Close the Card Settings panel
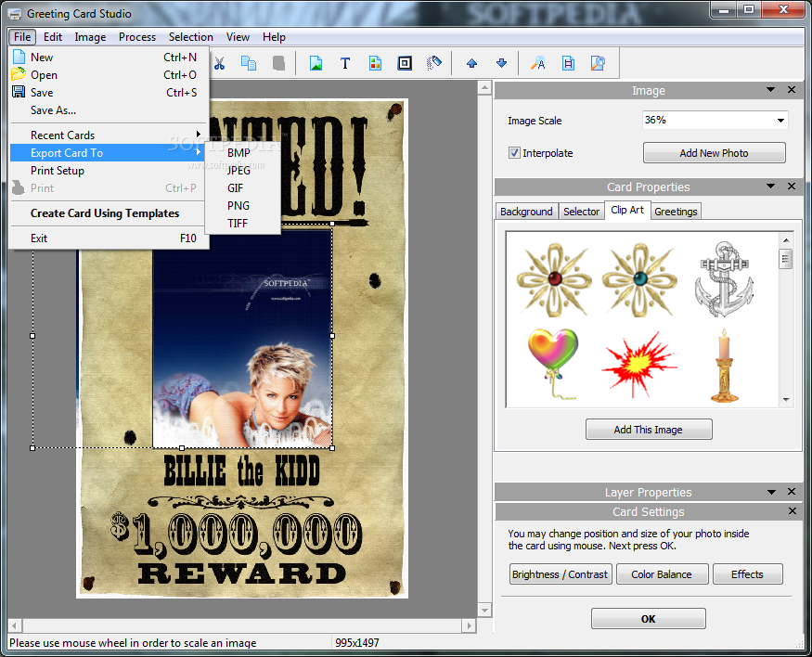Image resolution: width=812 pixels, height=657 pixels. tap(793, 511)
